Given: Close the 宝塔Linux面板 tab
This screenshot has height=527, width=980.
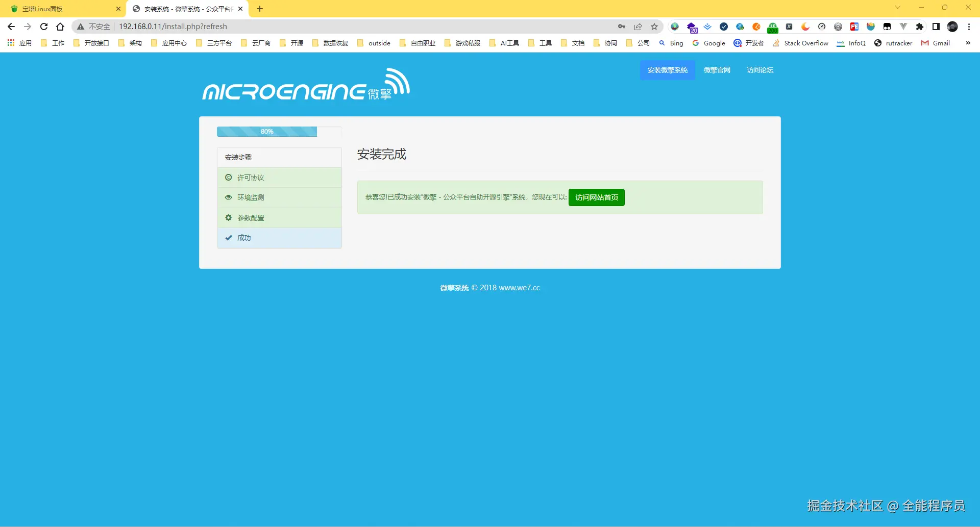Looking at the screenshot, I should pos(118,9).
